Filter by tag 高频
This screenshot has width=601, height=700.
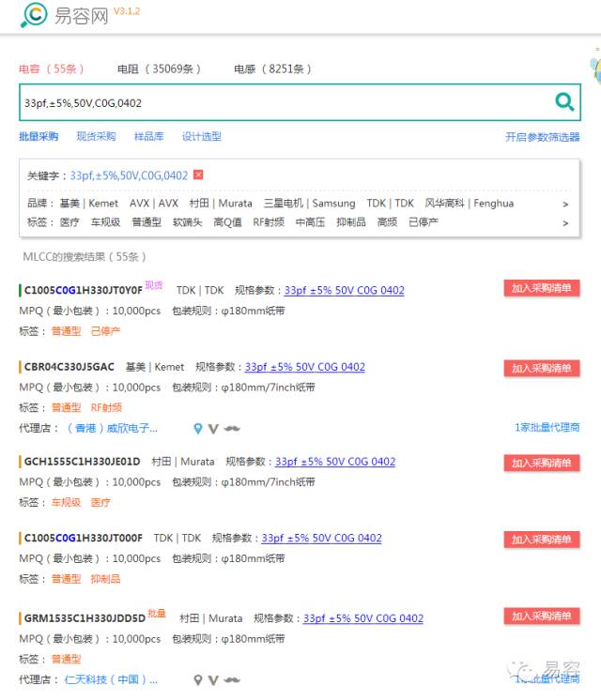[x=387, y=221]
